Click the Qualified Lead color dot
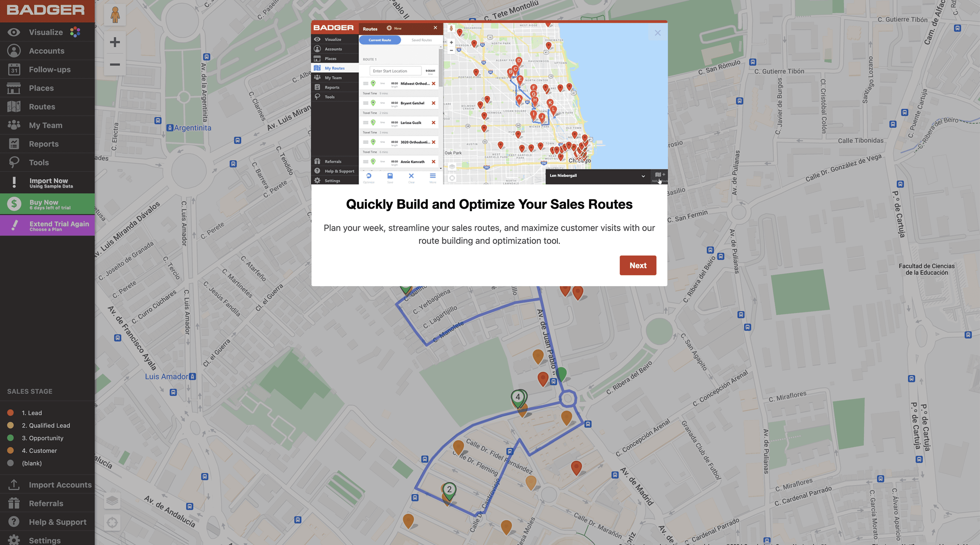The image size is (980, 545). (11, 426)
